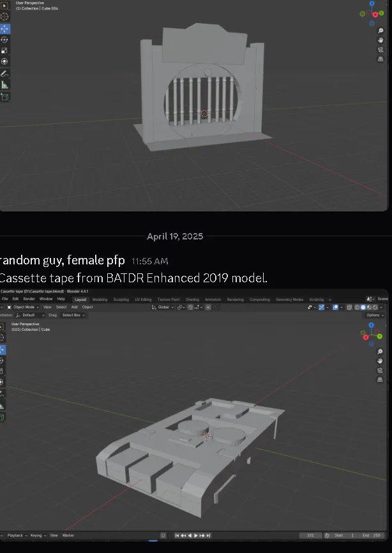
Task: Toggle camera view icon in upper viewport
Action: click(x=381, y=50)
